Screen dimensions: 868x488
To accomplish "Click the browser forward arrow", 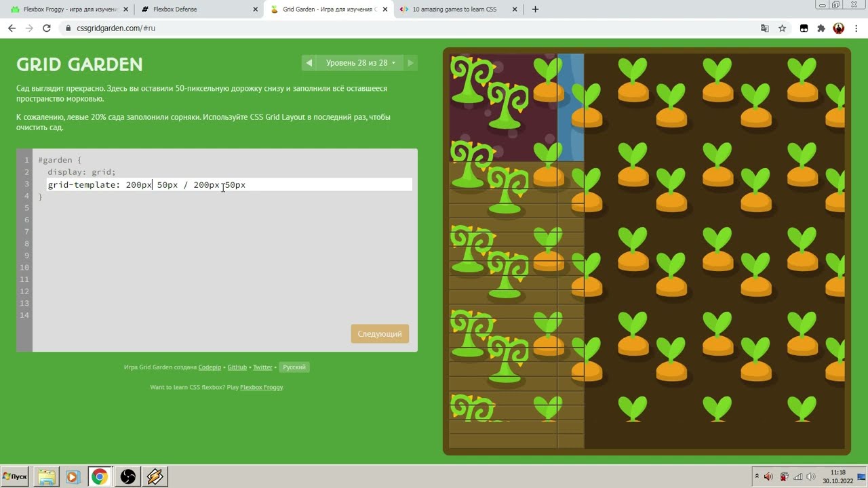I will (29, 28).
